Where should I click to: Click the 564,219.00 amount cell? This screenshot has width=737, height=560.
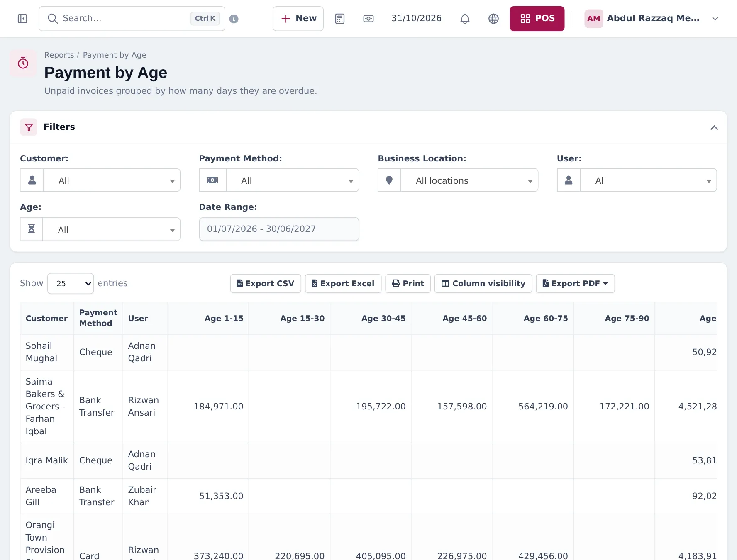pos(533,407)
